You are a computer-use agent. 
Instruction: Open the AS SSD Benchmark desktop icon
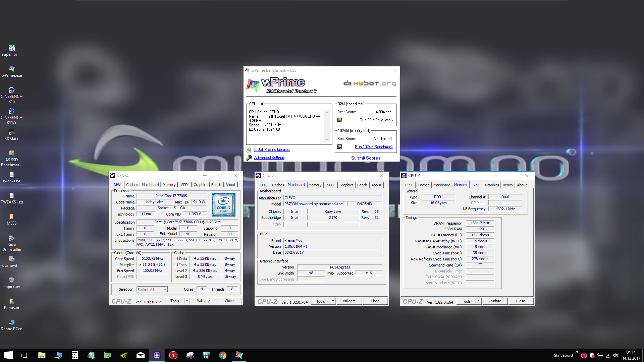(x=12, y=154)
